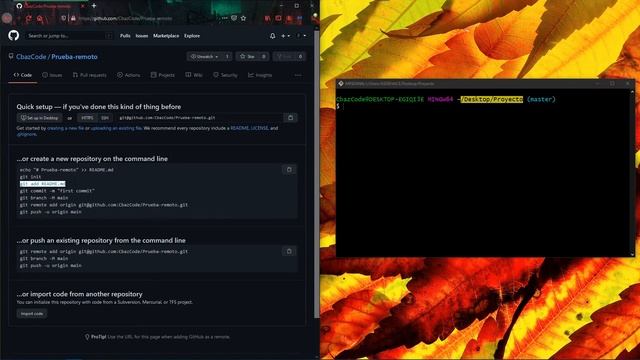Screen dimensions: 640x360
Task: Click the stars count badge
Action: click(264, 56)
